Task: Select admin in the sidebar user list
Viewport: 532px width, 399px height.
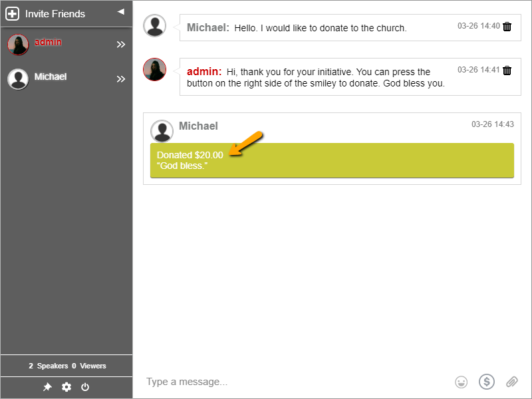Action: [48, 43]
